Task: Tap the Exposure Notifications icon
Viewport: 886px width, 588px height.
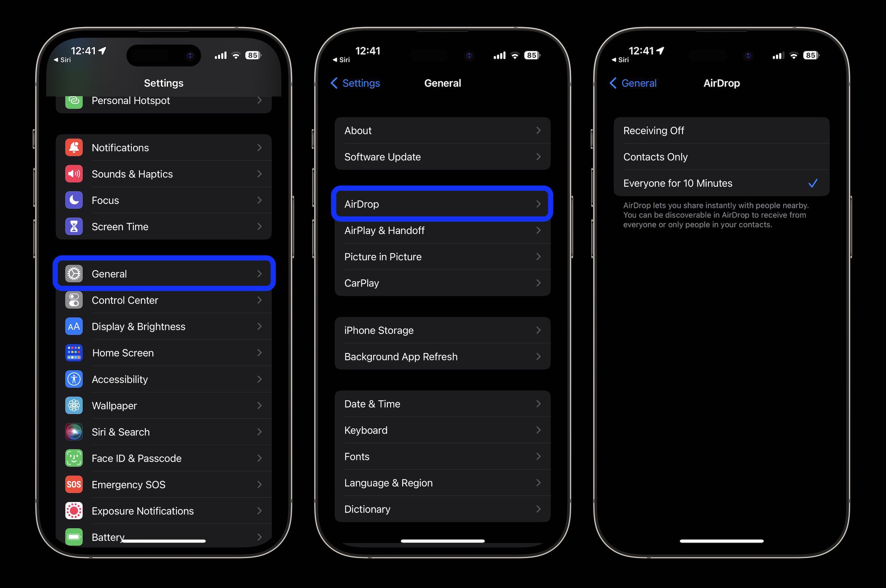Action: click(73, 511)
